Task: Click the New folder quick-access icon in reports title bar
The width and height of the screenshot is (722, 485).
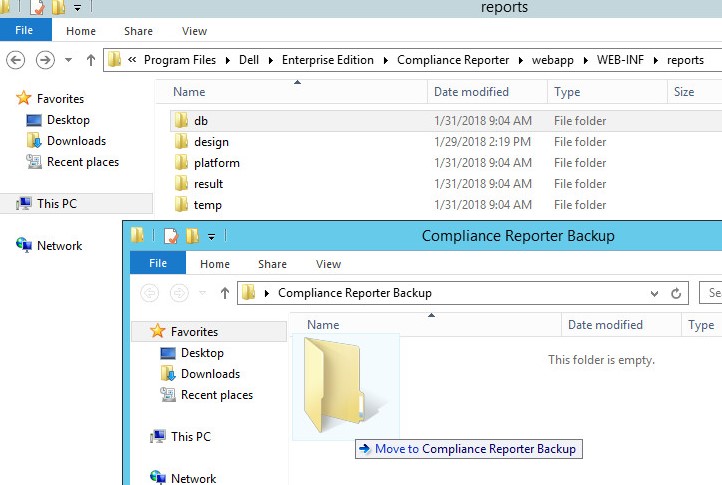Action: pyautogui.click(x=58, y=7)
